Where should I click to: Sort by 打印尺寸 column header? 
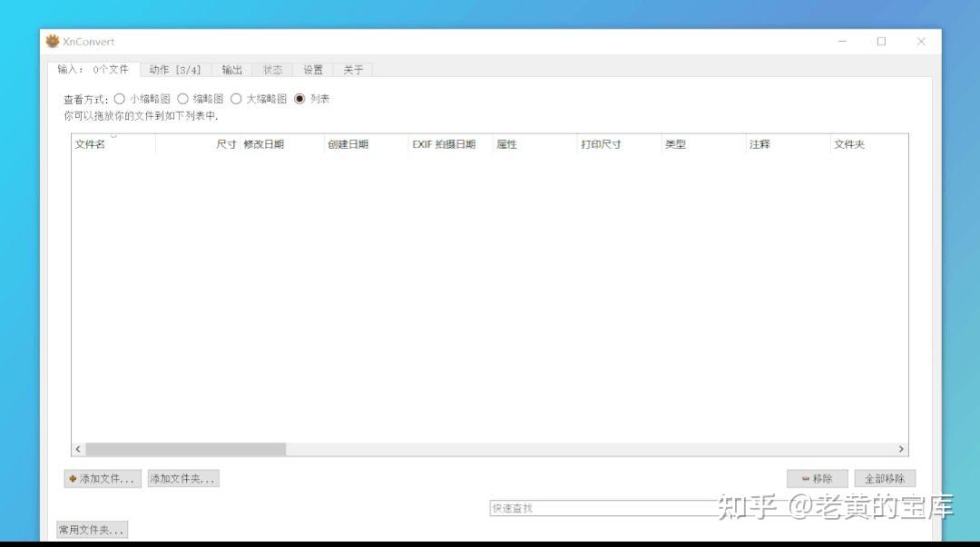(x=620, y=144)
